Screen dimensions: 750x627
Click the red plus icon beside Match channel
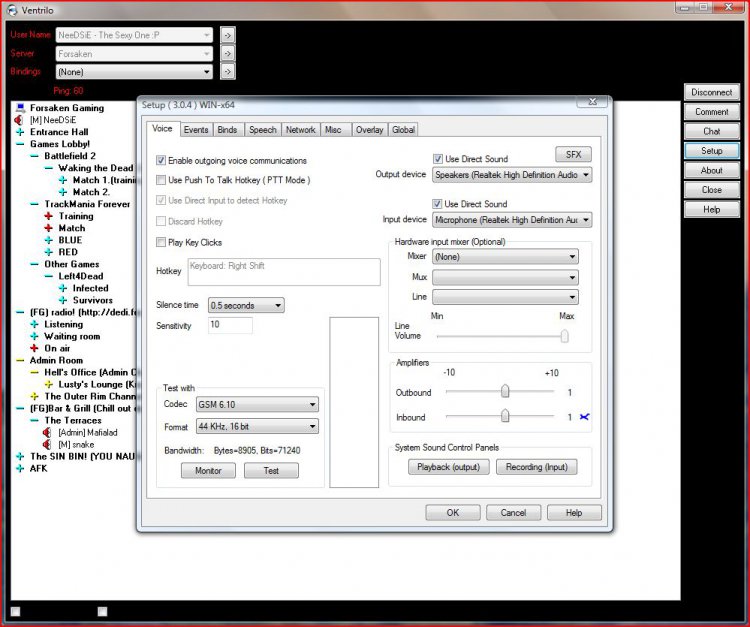pos(48,228)
